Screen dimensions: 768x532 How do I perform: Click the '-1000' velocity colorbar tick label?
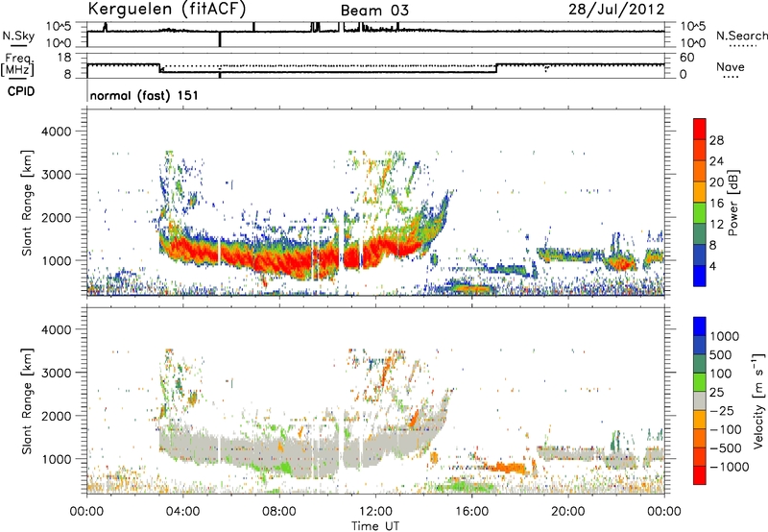[x=729, y=467]
